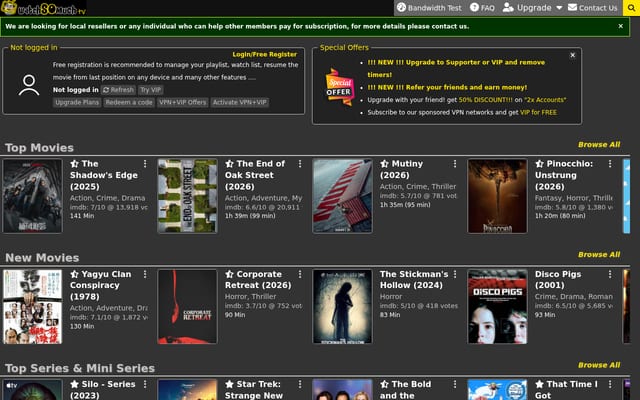Open Upgrade to Supporter or VIP offer
Viewport: 640px width, 400px height.
456,69
